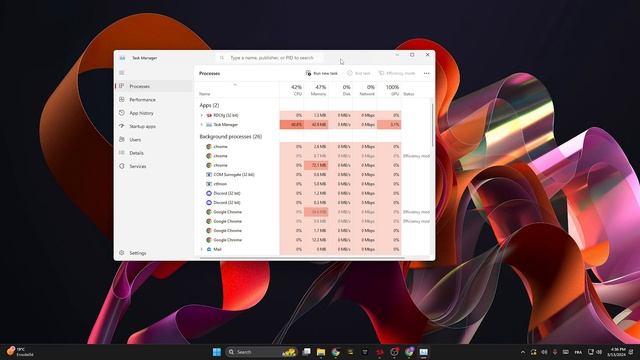
Task: Open the Services icon in sidebar
Action: tap(122, 166)
